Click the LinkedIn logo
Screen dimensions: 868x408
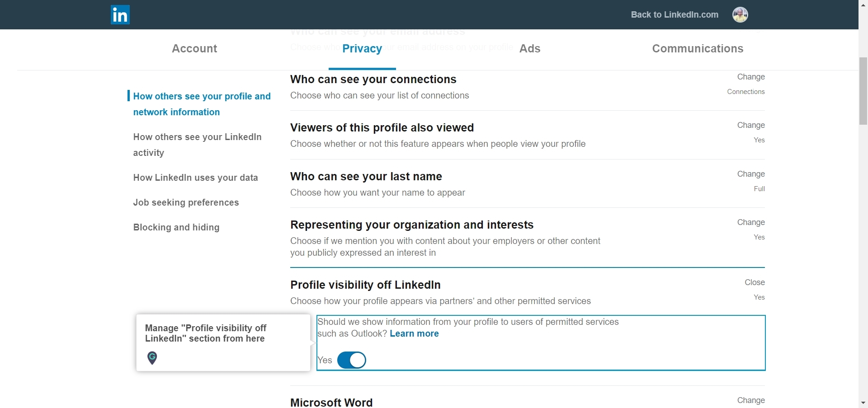(x=119, y=14)
